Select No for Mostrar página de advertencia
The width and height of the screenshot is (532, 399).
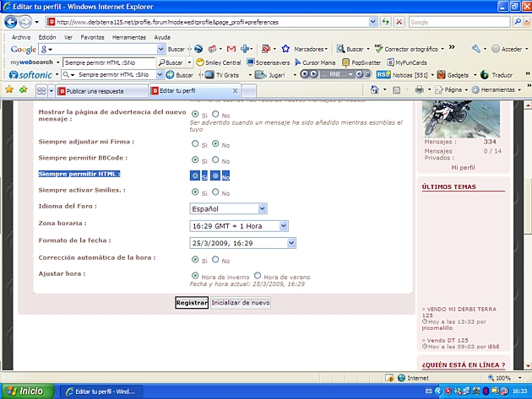point(215,114)
